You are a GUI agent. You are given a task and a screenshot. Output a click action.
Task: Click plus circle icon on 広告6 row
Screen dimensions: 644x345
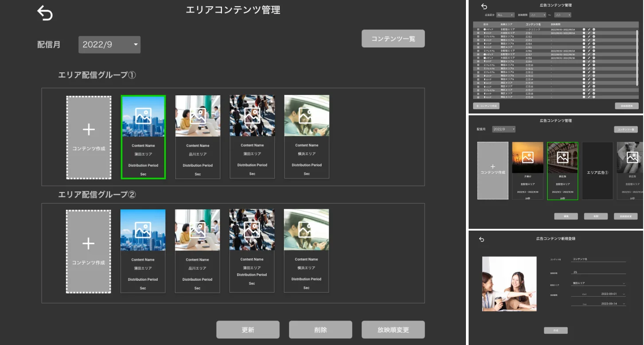(584, 51)
